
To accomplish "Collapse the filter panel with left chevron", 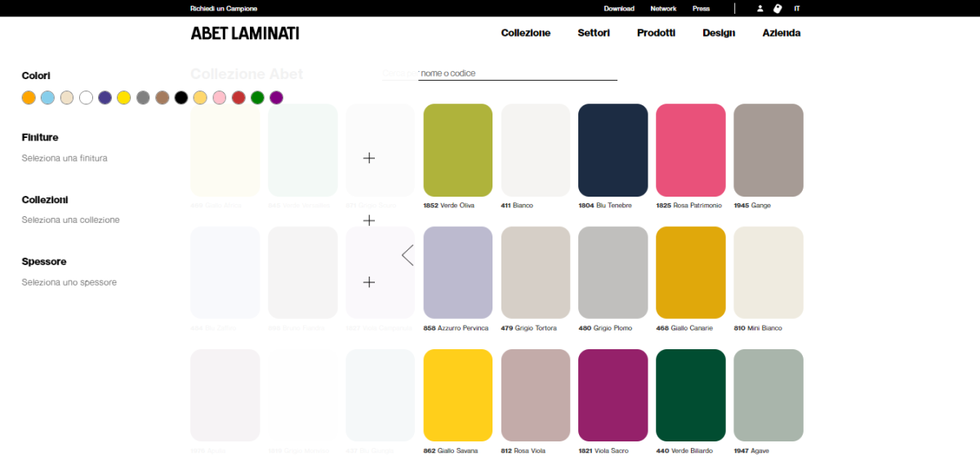I will tap(408, 255).
